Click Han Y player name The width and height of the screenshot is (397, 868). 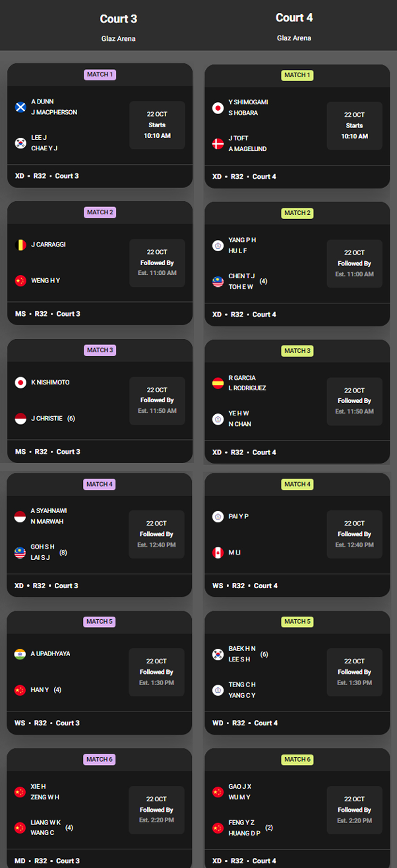40,690
